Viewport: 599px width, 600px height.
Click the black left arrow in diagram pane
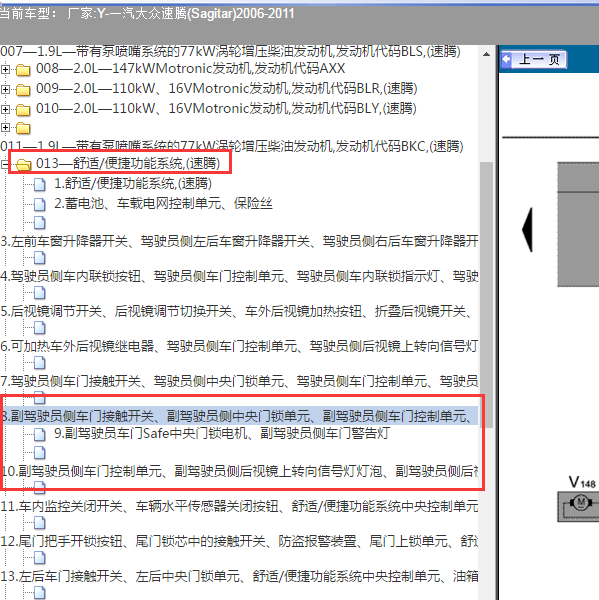(527, 230)
